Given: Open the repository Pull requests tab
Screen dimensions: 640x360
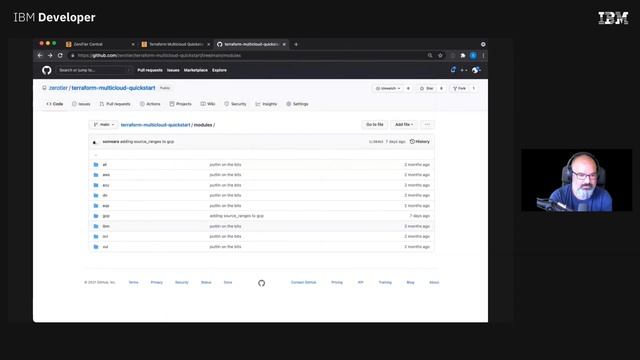Looking at the screenshot, I should [x=115, y=104].
